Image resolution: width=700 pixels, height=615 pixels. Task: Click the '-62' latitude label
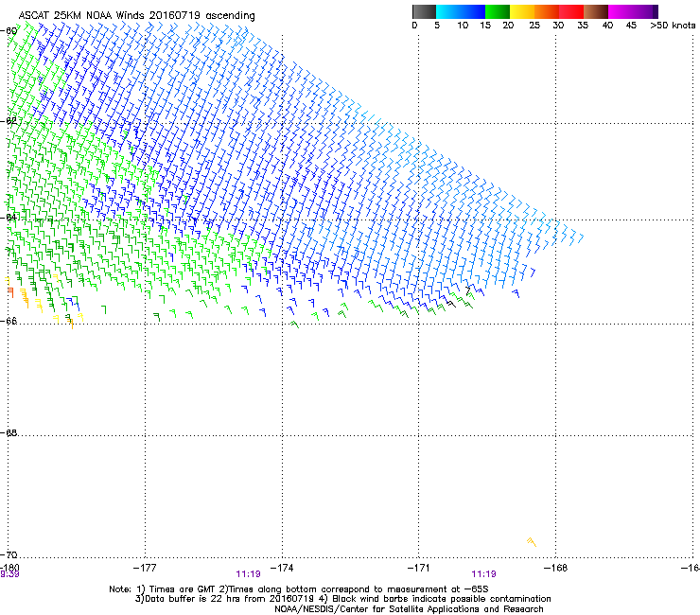point(9,121)
